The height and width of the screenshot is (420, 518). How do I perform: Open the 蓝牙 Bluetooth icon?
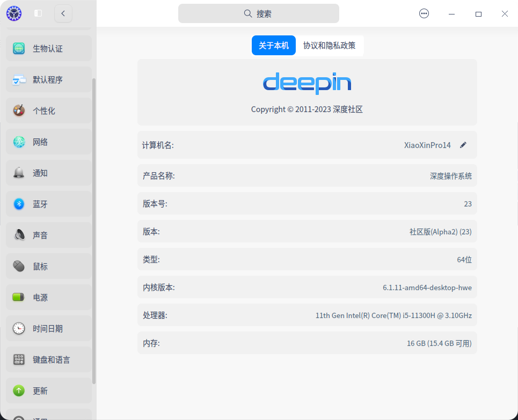point(19,204)
